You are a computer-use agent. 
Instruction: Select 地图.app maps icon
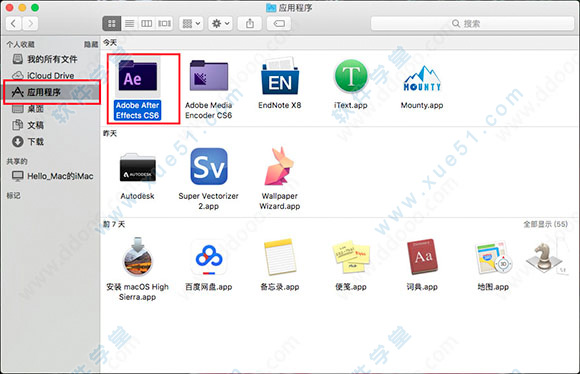pos(493,258)
